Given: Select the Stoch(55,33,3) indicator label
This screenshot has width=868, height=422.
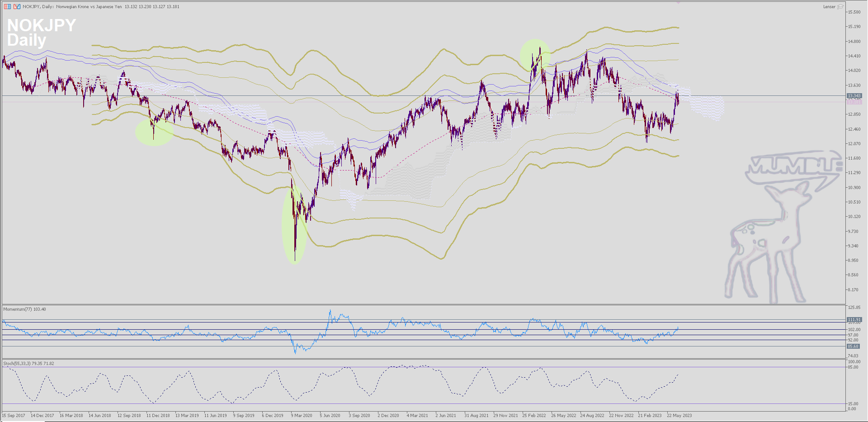Looking at the screenshot, I should 28,363.
